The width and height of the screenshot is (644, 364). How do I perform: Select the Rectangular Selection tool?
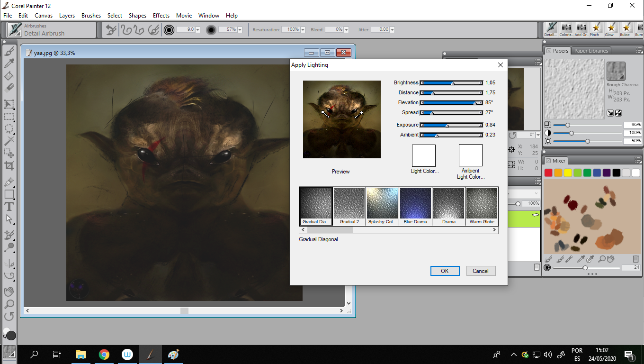[9, 117]
